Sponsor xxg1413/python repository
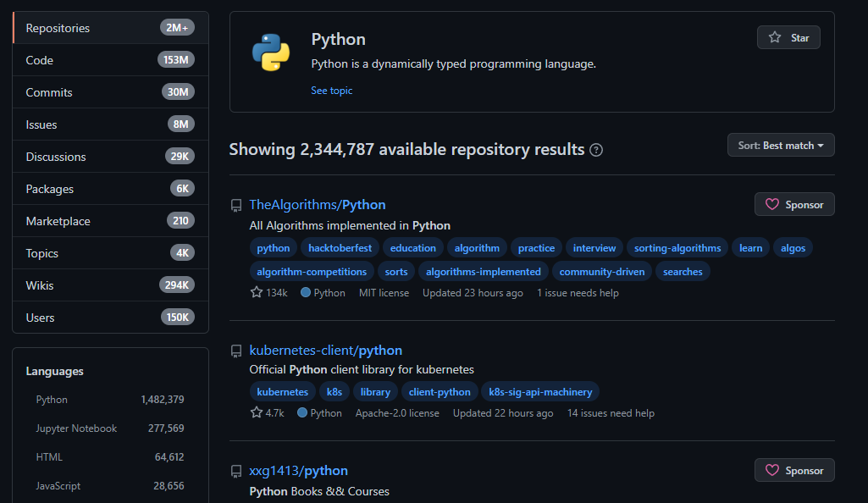868x503 pixels. tap(794, 470)
